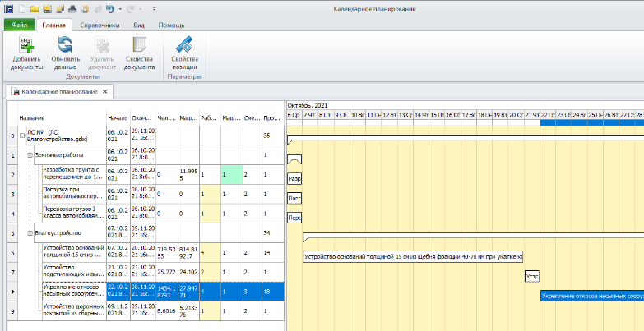Click Добавить документы button
The image size is (644, 331).
coord(26,53)
